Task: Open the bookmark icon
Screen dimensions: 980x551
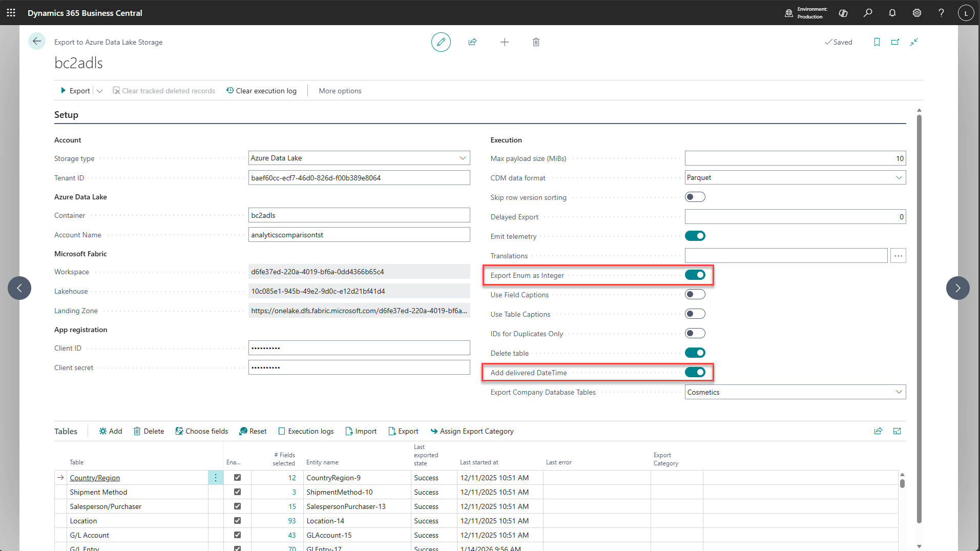Action: point(877,42)
